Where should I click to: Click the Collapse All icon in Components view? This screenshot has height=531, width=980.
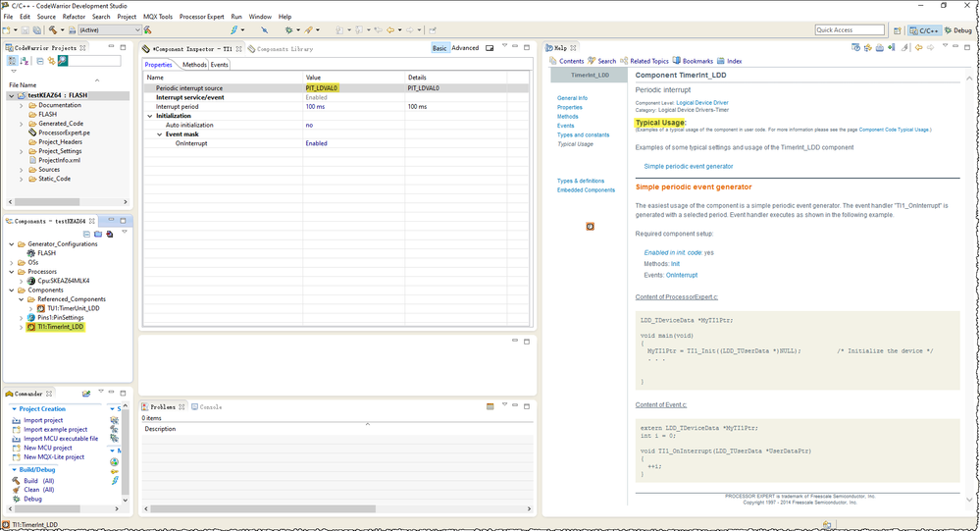[87, 234]
